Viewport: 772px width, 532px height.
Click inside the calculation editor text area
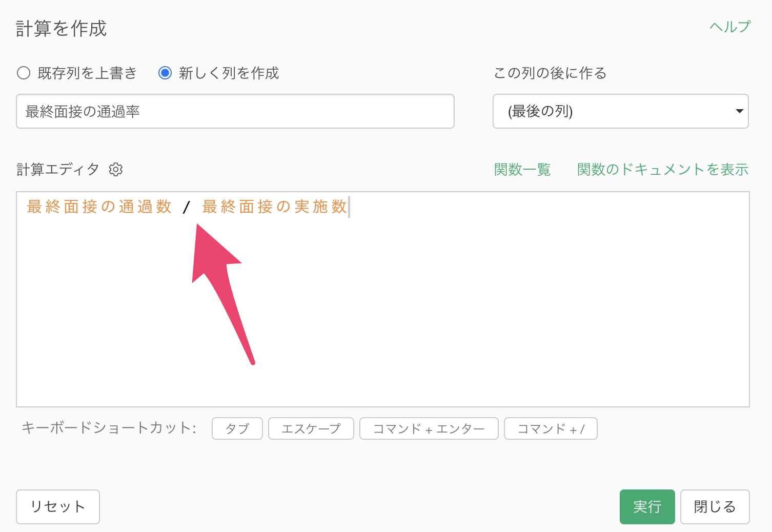(383, 299)
